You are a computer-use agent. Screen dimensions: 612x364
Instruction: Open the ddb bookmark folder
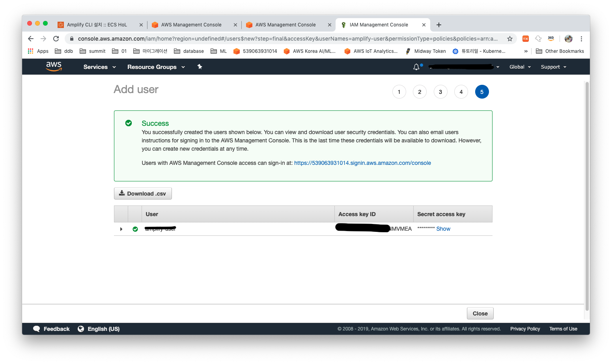[x=64, y=51]
